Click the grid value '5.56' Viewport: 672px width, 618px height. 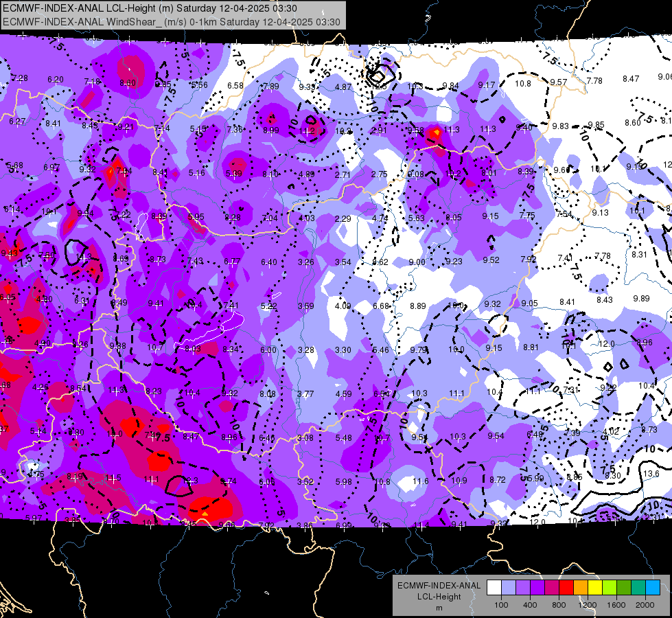[x=199, y=85]
